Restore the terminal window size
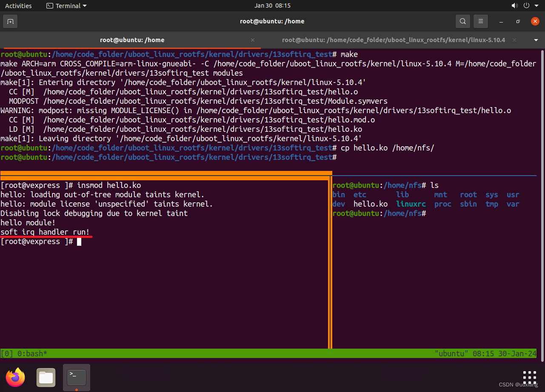Viewport: 545px width, 392px height. point(518,21)
